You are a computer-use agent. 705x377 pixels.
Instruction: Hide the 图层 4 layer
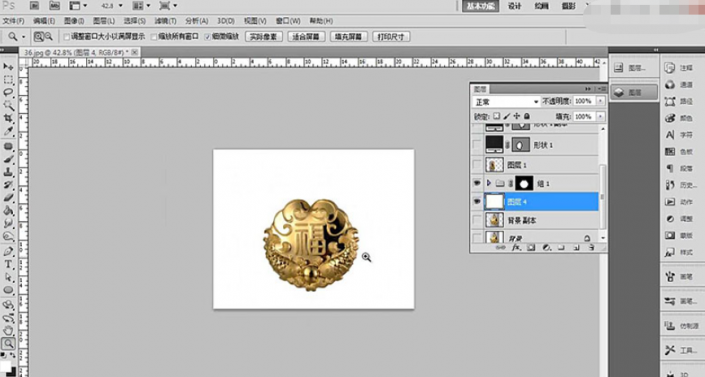pos(477,202)
